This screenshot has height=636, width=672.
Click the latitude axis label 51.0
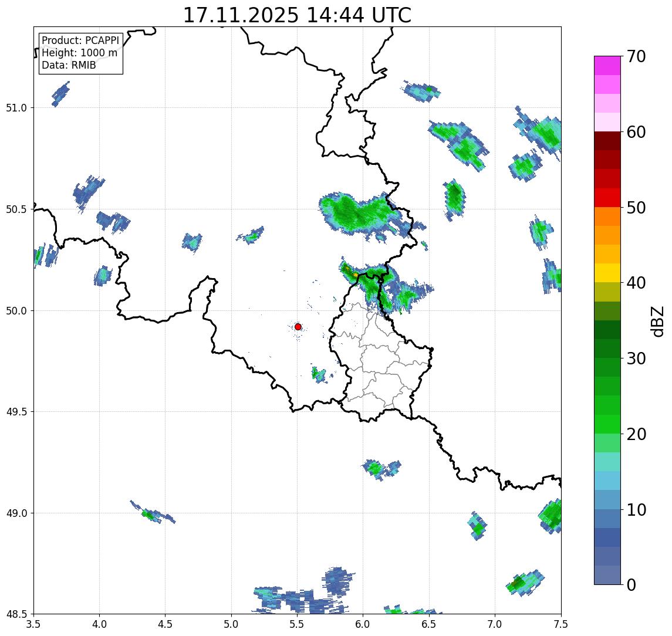click(x=16, y=108)
